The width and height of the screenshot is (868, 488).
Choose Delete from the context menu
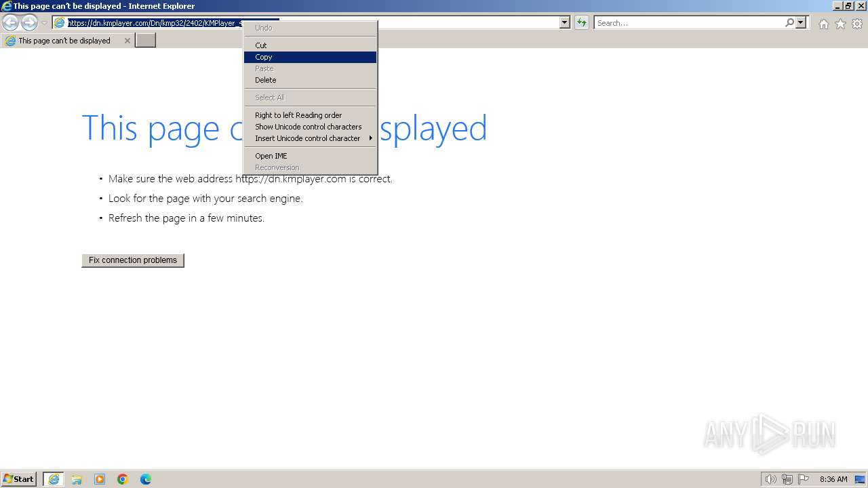point(310,80)
